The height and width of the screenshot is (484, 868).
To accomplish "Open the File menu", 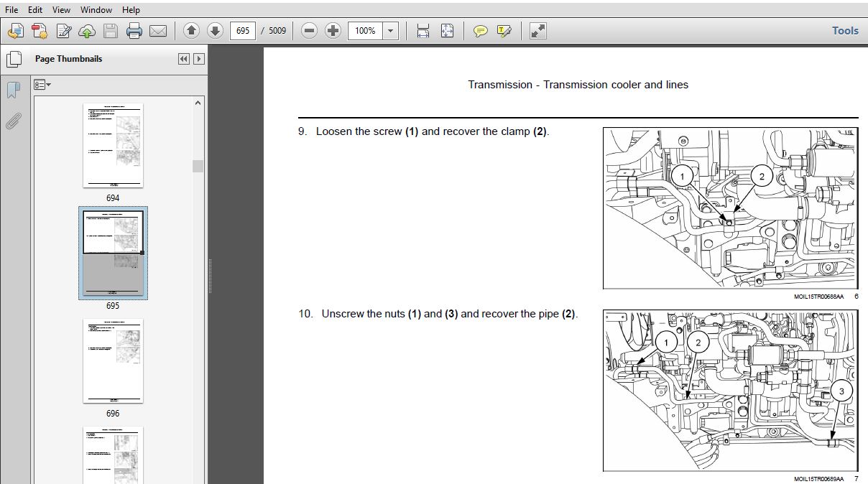I will [x=12, y=10].
